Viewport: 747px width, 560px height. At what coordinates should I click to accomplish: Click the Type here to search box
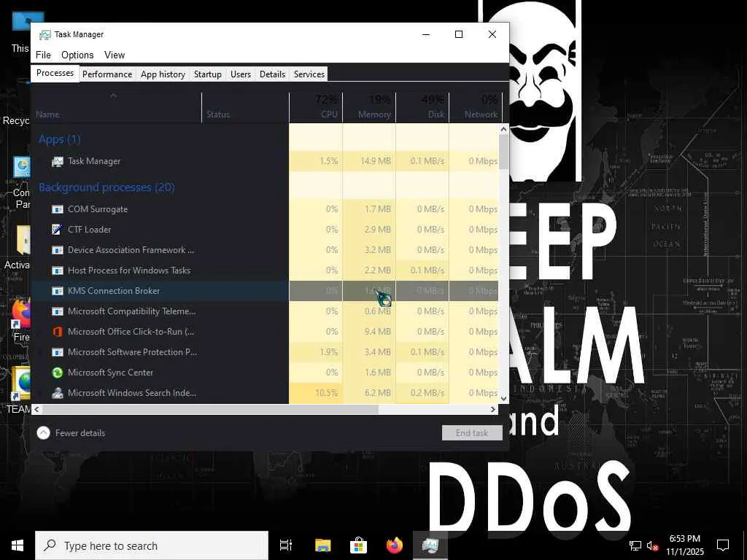pyautogui.click(x=152, y=545)
